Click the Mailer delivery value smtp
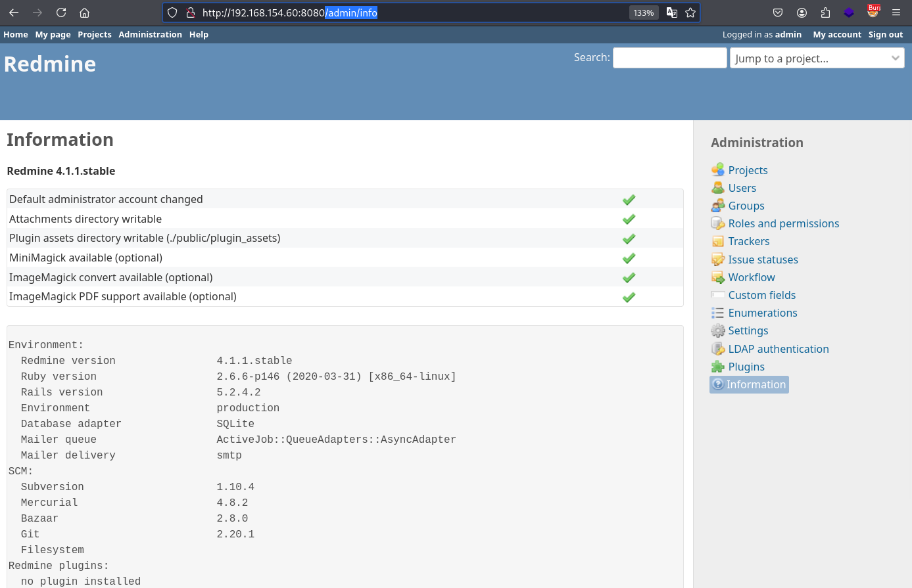This screenshot has height=588, width=912. point(229,455)
